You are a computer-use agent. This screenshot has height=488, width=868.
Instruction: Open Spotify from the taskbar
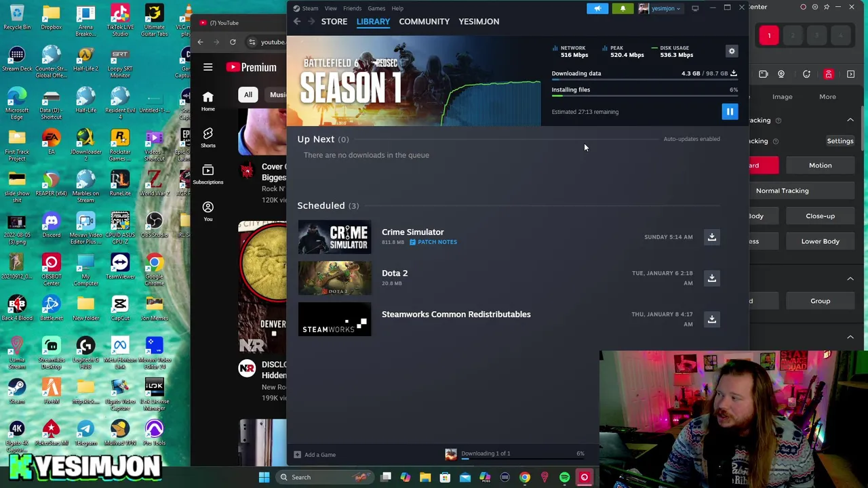(x=564, y=477)
